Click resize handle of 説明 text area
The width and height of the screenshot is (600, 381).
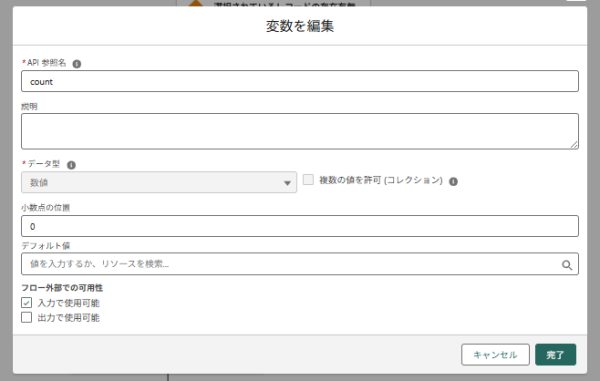[x=574, y=145]
